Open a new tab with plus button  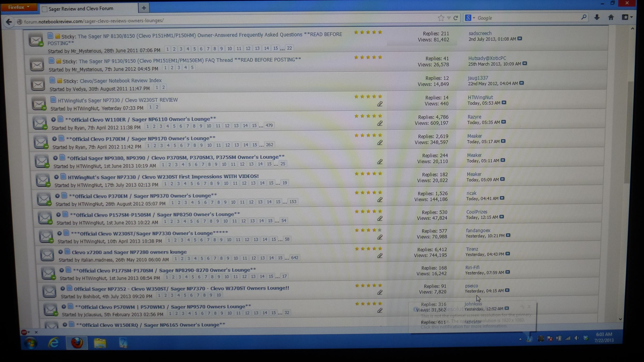tap(144, 8)
